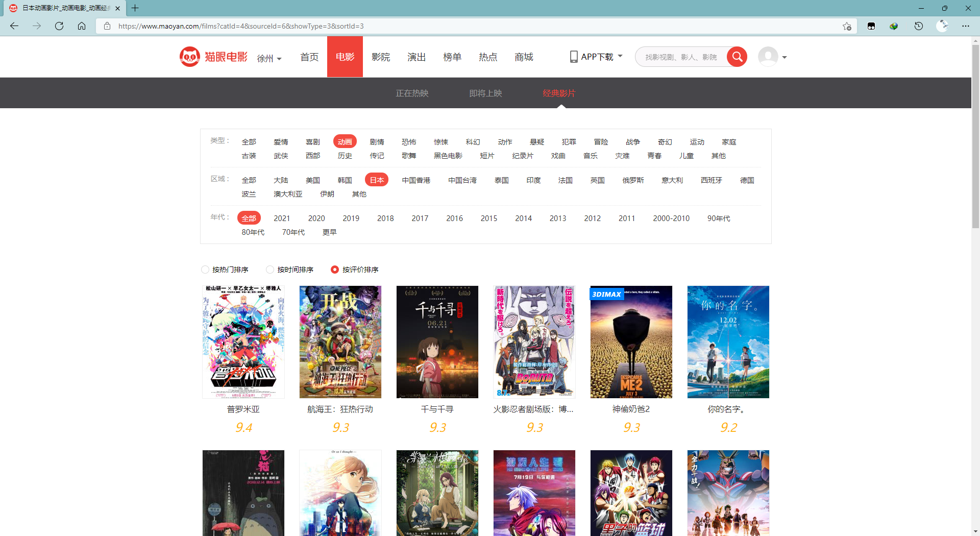Toggle the 动画 genre filter
This screenshot has width=980, height=536.
[x=345, y=141]
